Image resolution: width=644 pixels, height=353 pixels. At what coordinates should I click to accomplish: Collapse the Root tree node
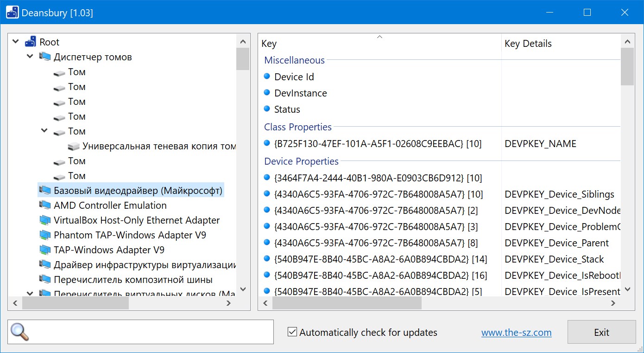coord(16,42)
